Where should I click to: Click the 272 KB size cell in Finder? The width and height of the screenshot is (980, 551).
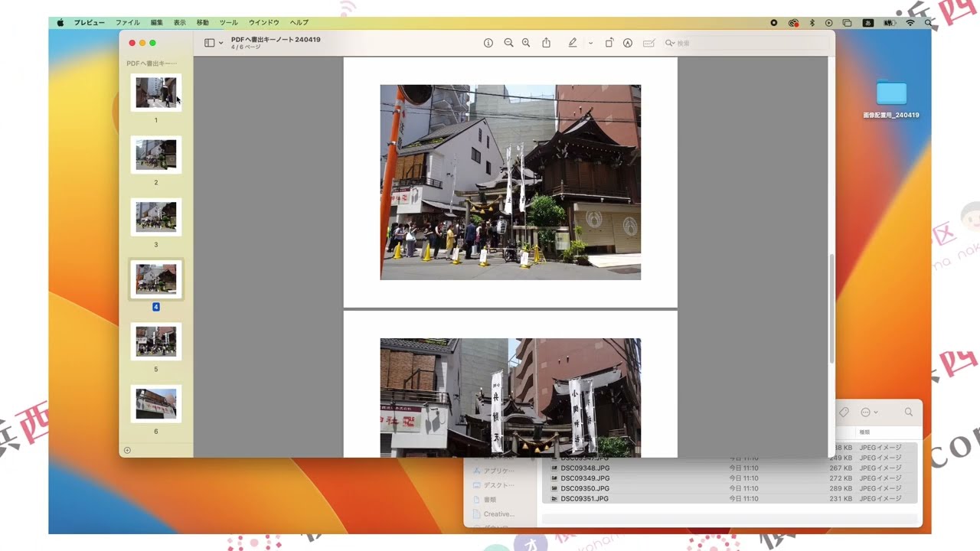[x=841, y=478]
